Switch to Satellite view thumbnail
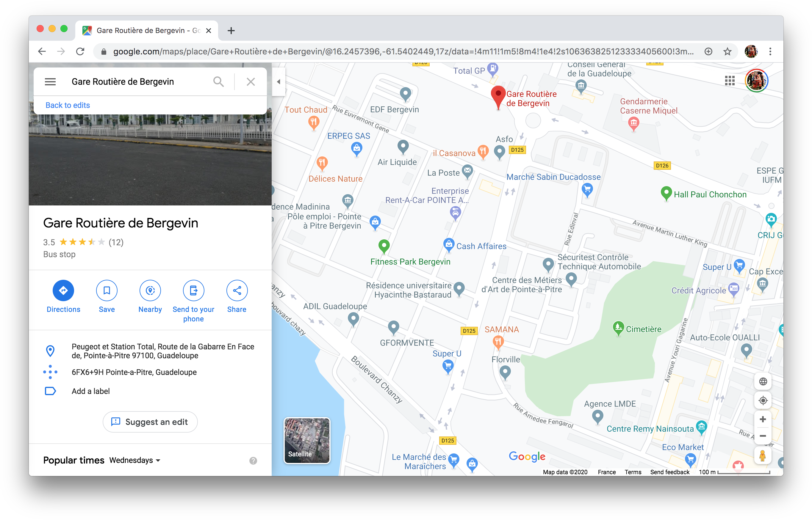The height and width of the screenshot is (520, 812). (x=307, y=440)
